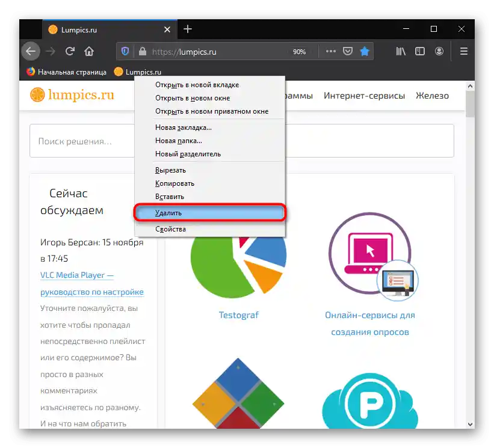This screenshot has width=494, height=448.
Task: Open the page actions "..." menu
Action: [330, 51]
